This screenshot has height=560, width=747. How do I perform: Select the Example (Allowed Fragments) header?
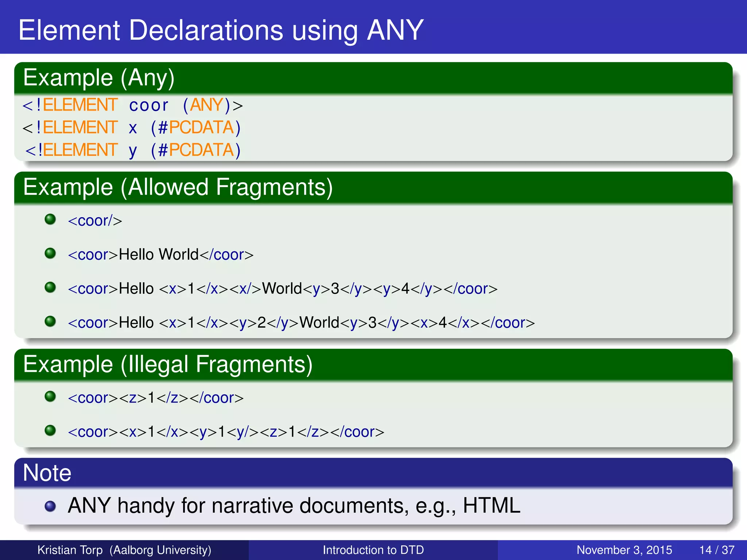(x=373, y=187)
